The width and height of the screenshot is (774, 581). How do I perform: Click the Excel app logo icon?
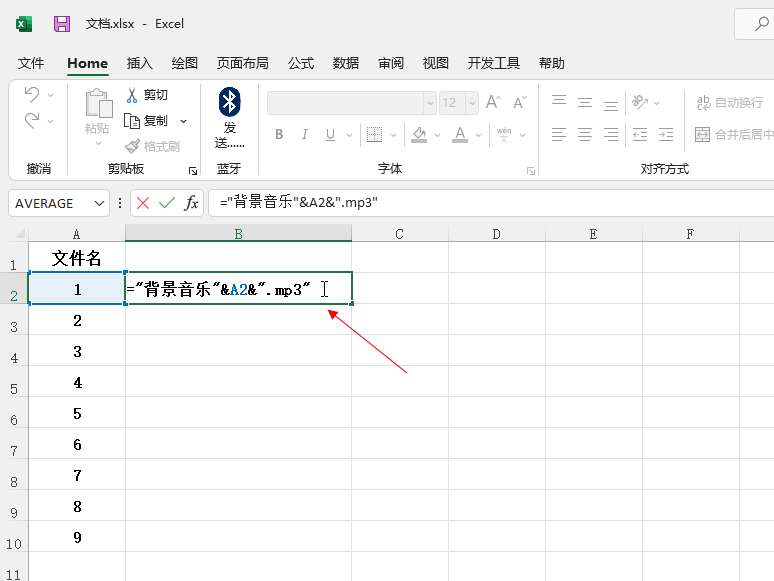tap(24, 24)
